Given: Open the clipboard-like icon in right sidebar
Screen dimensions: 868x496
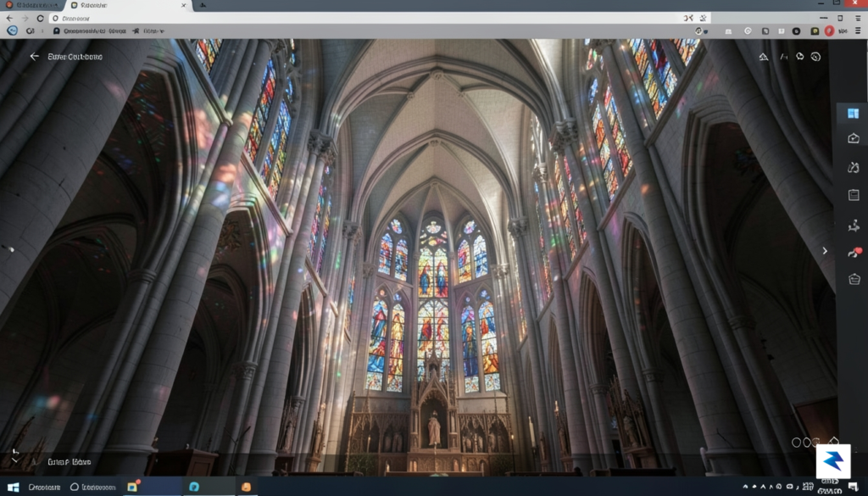Looking at the screenshot, I should [x=853, y=195].
